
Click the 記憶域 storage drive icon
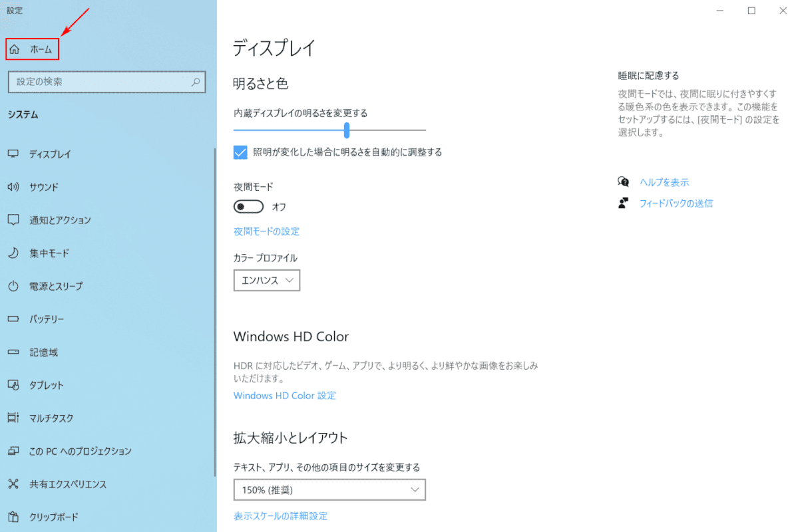pos(14,352)
